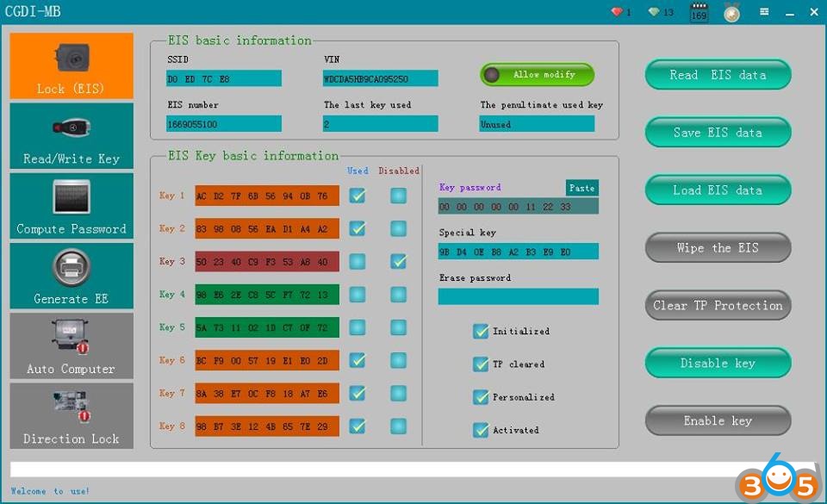Click the medal icon in title bar
This screenshot has height=504, width=827.
pos(731,13)
